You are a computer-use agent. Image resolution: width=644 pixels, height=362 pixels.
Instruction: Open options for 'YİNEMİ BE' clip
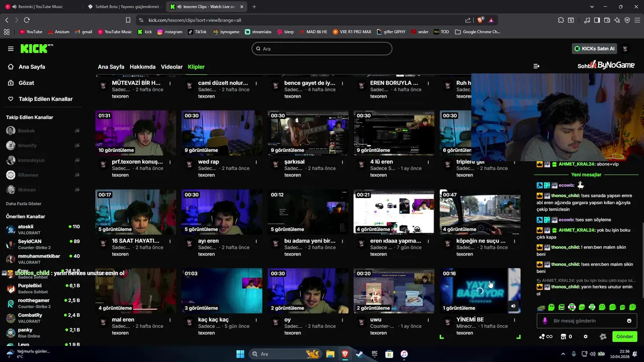tap(514, 320)
